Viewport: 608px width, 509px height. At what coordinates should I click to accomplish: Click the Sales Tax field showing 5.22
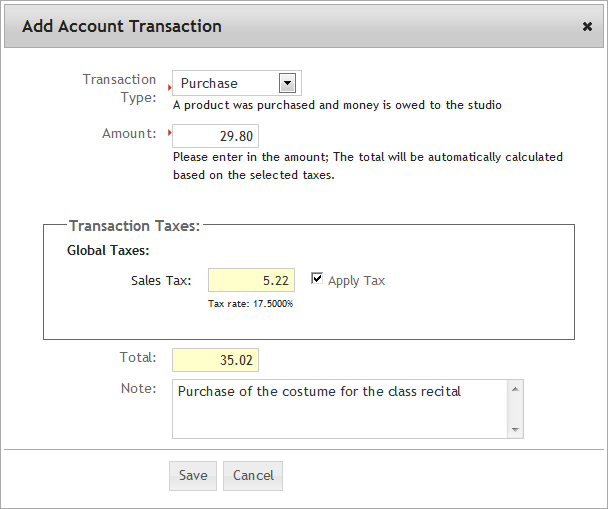pos(251,280)
